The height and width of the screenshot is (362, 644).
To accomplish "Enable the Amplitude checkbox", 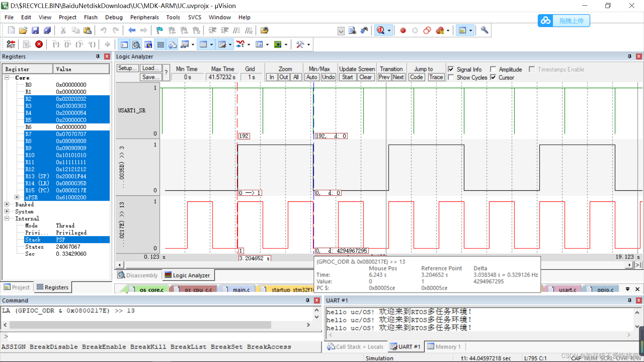I will 493,69.
